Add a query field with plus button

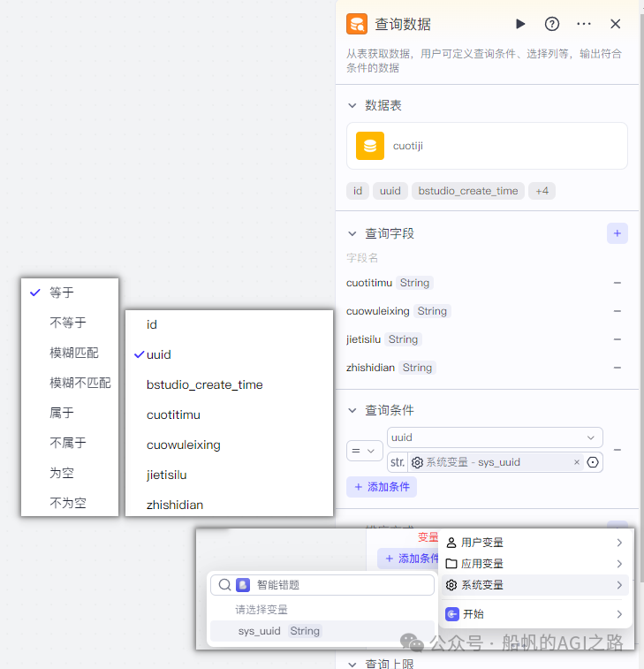[x=617, y=233]
